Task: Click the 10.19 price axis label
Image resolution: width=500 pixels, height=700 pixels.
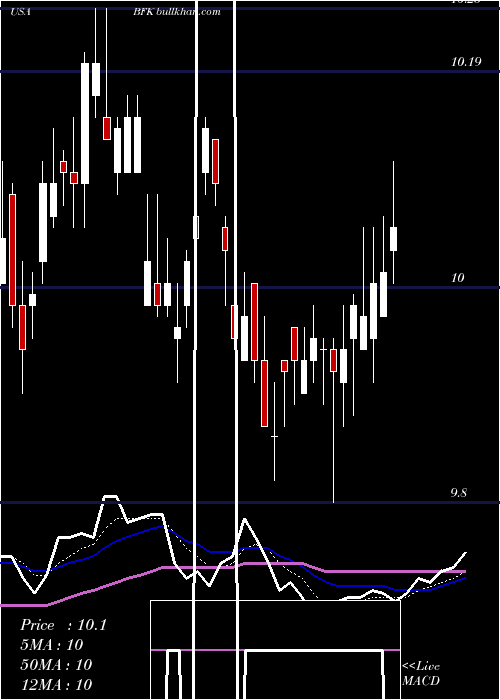Action: pyautogui.click(x=466, y=62)
